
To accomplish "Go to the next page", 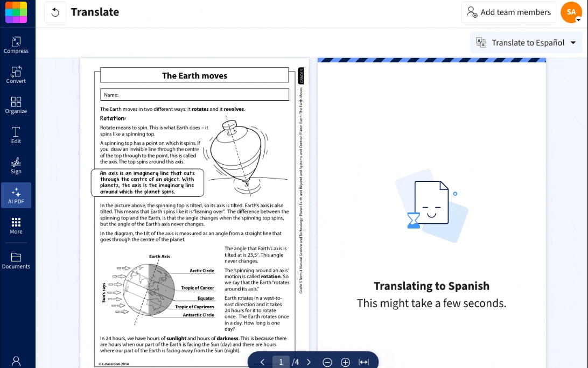I will pyautogui.click(x=309, y=362).
